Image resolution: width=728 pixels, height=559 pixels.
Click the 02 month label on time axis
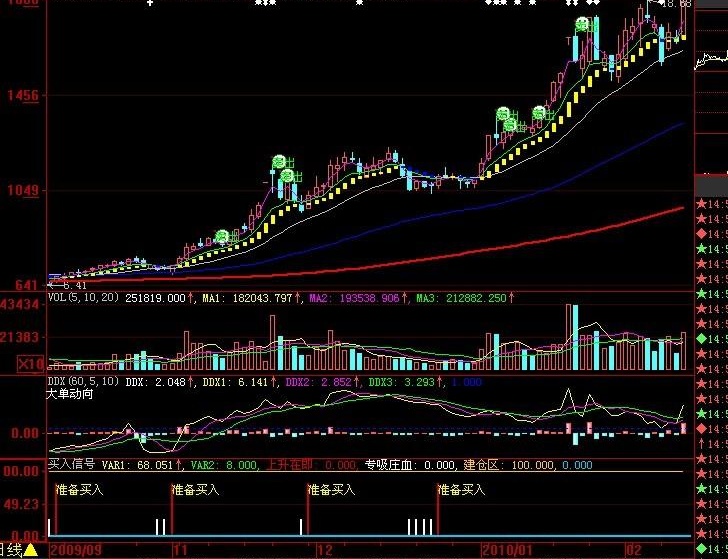point(634,549)
